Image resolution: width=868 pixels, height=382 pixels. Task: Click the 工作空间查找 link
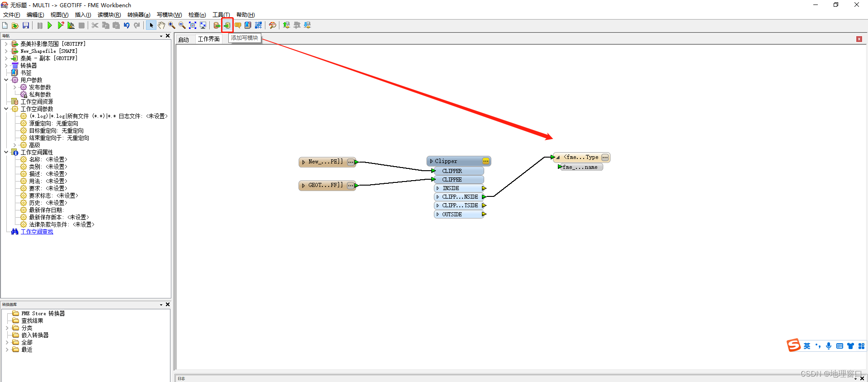point(37,232)
